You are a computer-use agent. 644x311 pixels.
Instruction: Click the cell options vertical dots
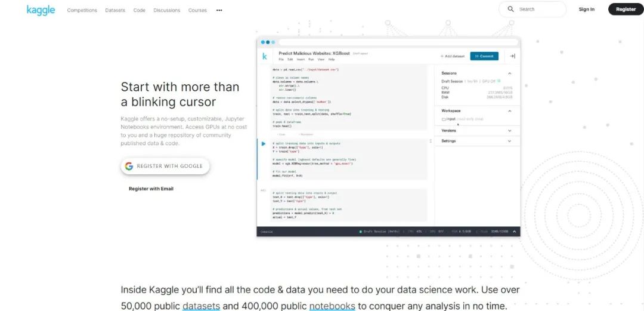coord(431,141)
